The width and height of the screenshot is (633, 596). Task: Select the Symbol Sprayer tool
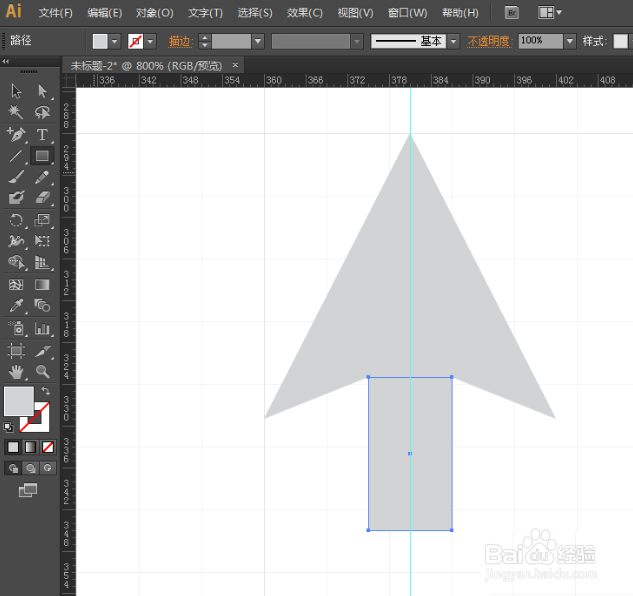point(16,328)
